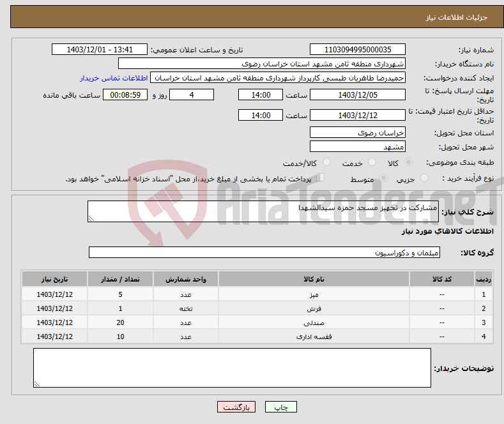This screenshot has width=504, height=424.
Task: Select the جزیی purchase type radio
Action: tap(426, 179)
